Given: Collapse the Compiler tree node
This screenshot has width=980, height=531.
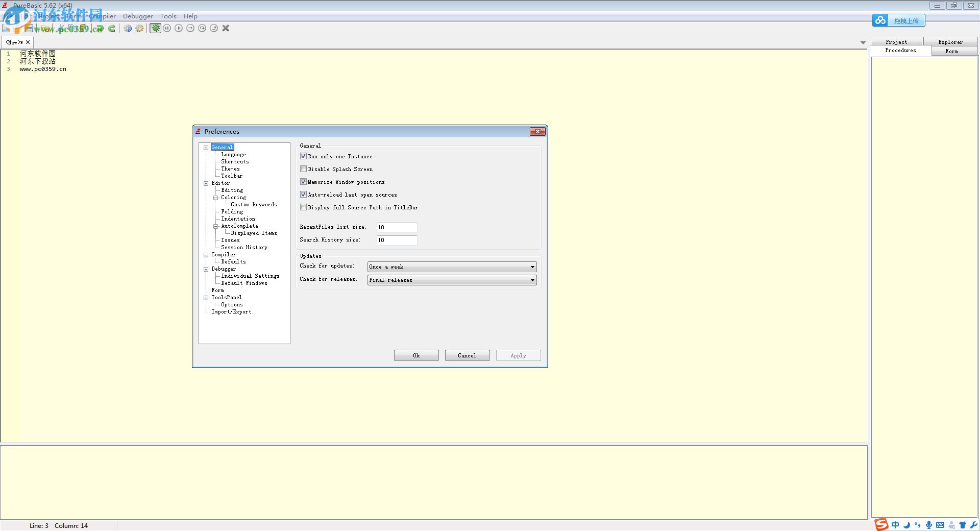Looking at the screenshot, I should (206, 255).
